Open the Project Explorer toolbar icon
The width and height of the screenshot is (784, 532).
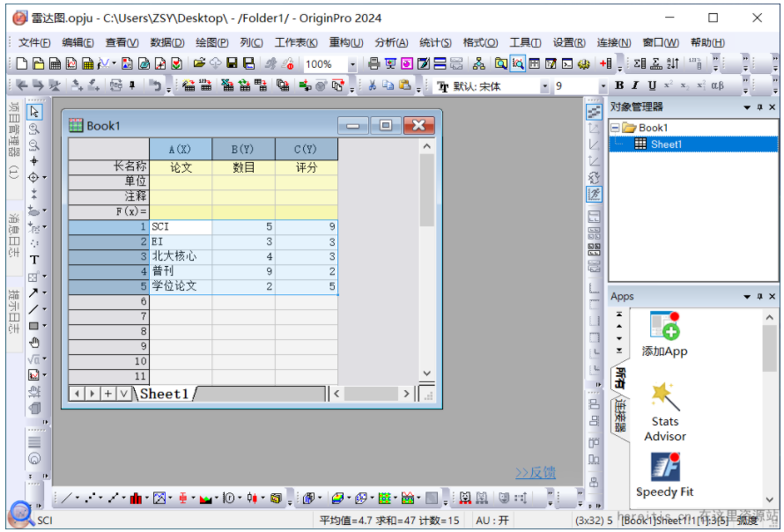coord(501,63)
